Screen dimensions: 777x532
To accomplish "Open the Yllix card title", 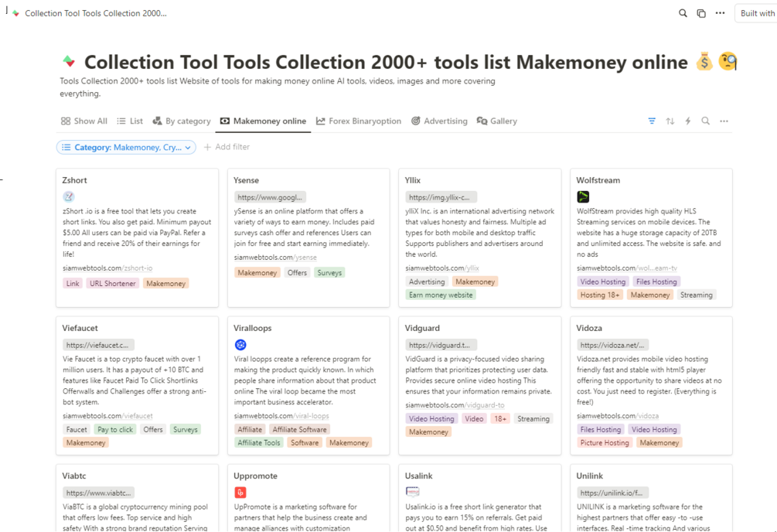I will click(x=413, y=180).
